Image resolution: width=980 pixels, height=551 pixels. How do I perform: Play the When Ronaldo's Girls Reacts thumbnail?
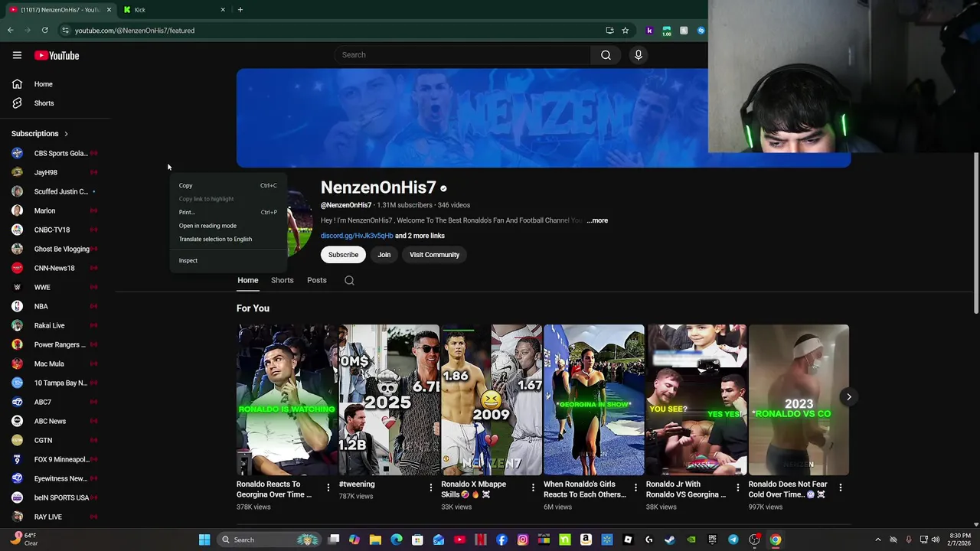click(x=594, y=399)
